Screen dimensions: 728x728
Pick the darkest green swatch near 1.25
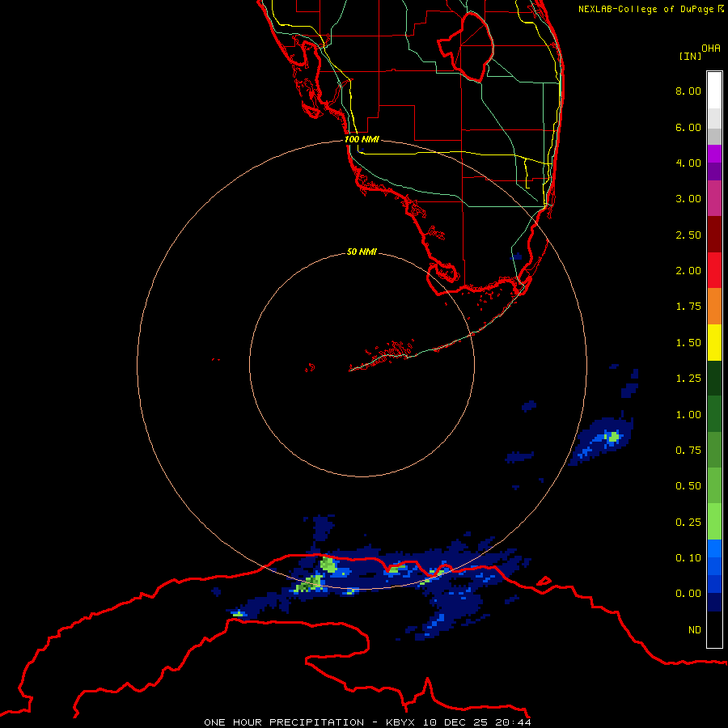(714, 379)
